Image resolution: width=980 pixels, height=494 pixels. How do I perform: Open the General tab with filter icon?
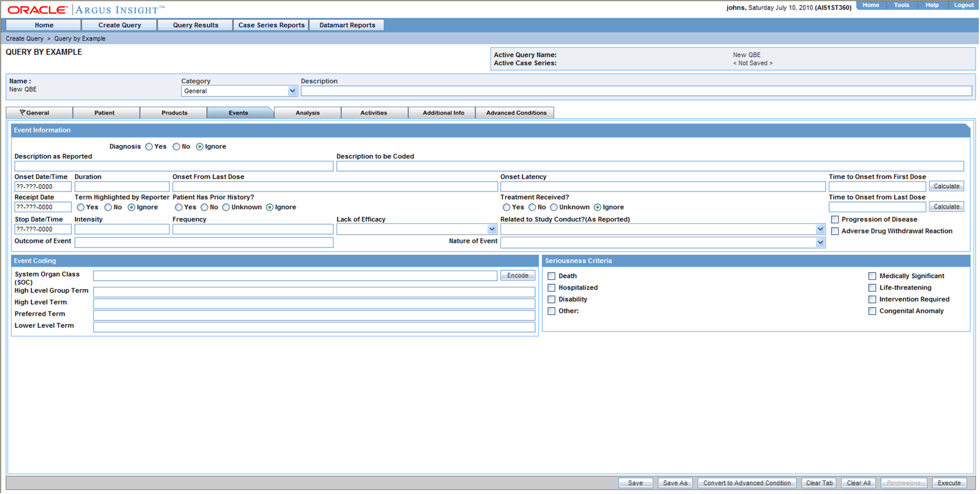click(35, 113)
